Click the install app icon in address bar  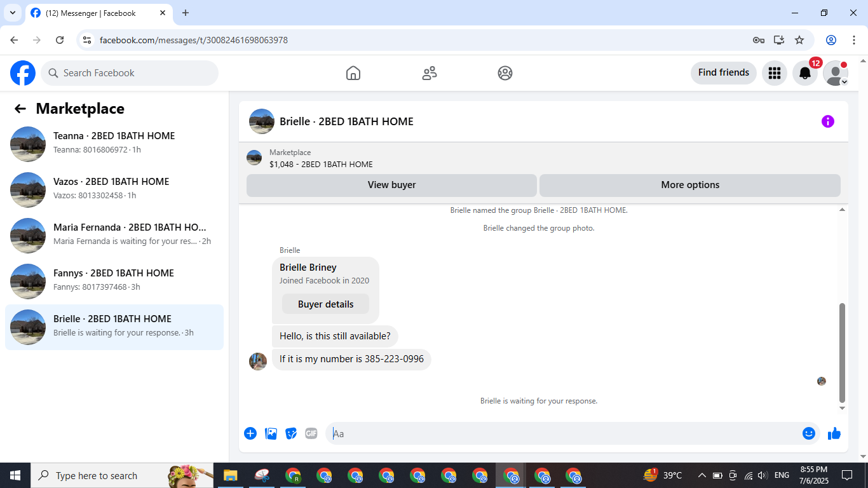point(779,40)
